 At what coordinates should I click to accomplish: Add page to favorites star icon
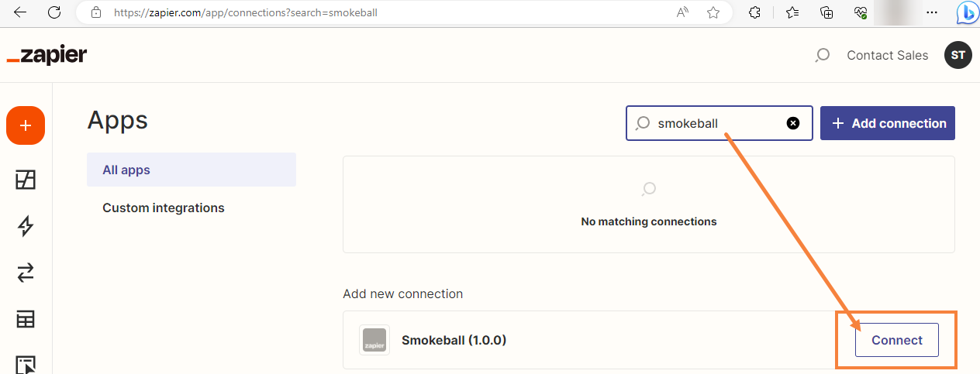(x=713, y=12)
